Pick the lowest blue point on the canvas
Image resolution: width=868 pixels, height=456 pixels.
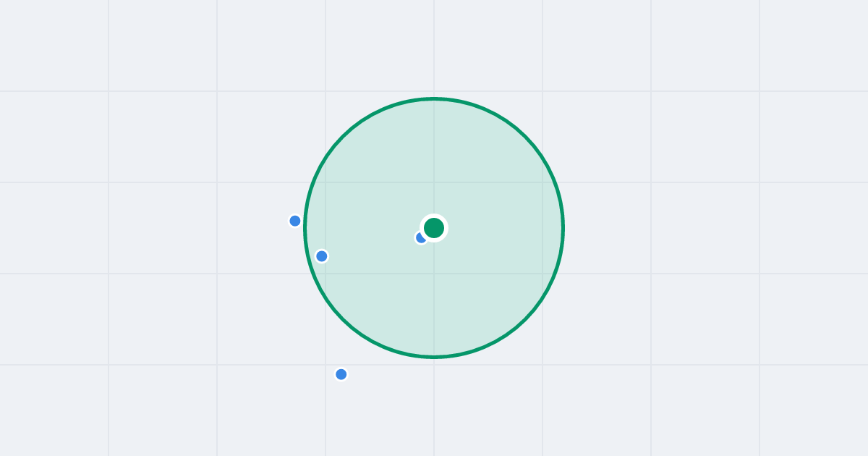[341, 374]
